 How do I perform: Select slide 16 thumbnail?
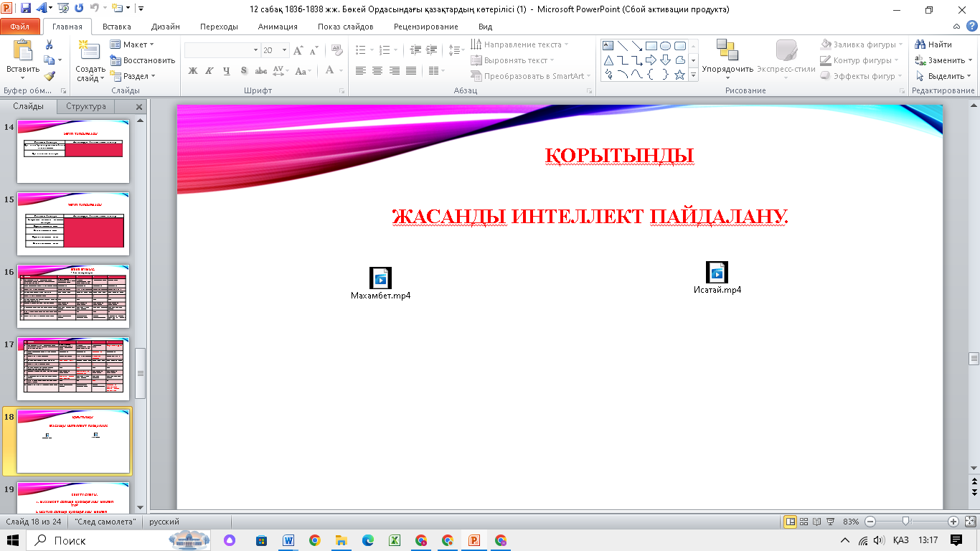coord(73,296)
